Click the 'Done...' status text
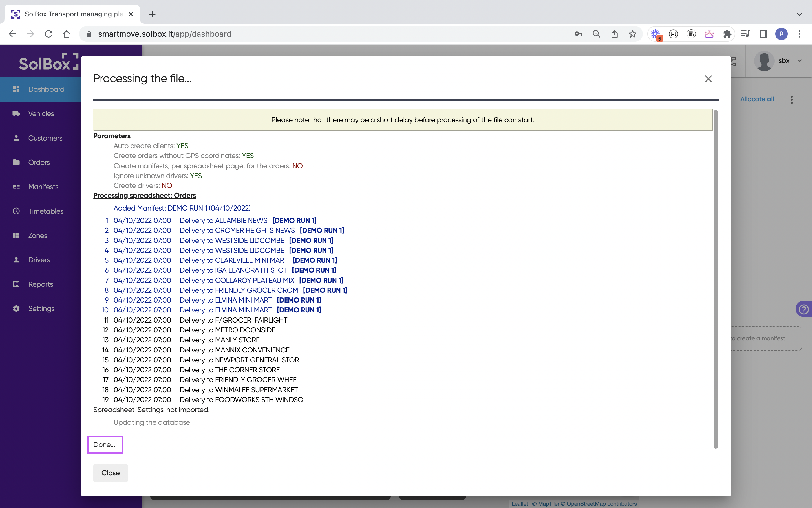Screen dimensions: 812x508 click(x=104, y=444)
